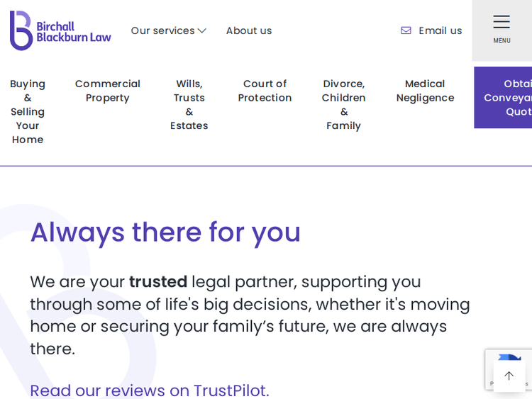
Task: Click the MENU label under hamburger
Action: point(501,41)
